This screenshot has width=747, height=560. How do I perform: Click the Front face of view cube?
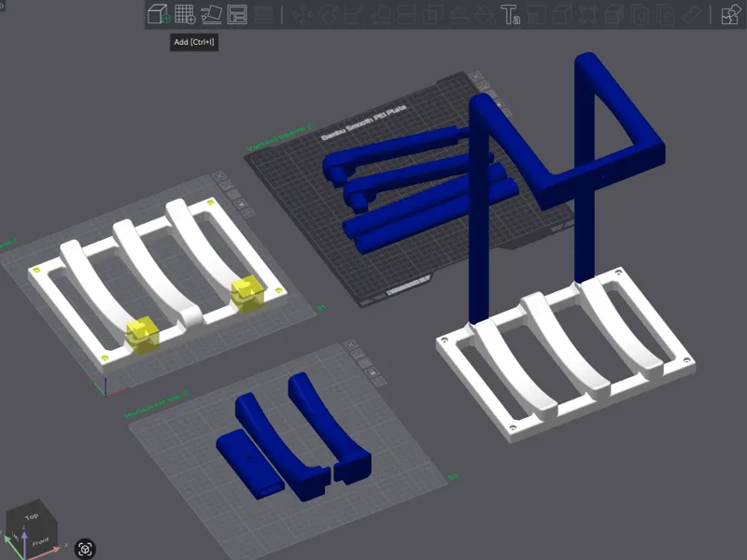click(x=41, y=542)
